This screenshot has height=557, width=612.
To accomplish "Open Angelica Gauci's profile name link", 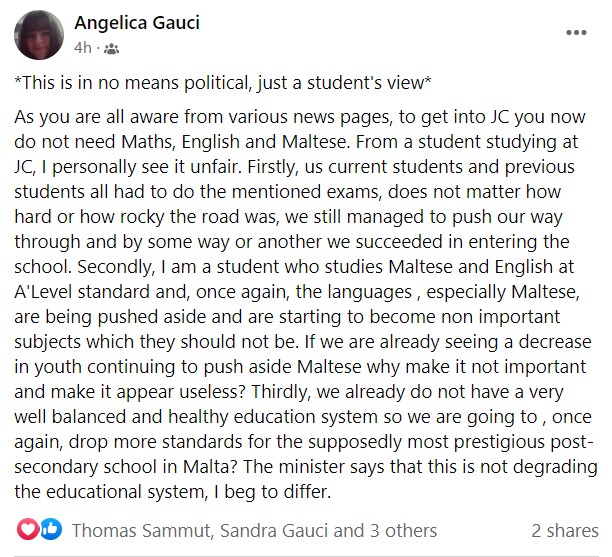I will pyautogui.click(x=137, y=23).
